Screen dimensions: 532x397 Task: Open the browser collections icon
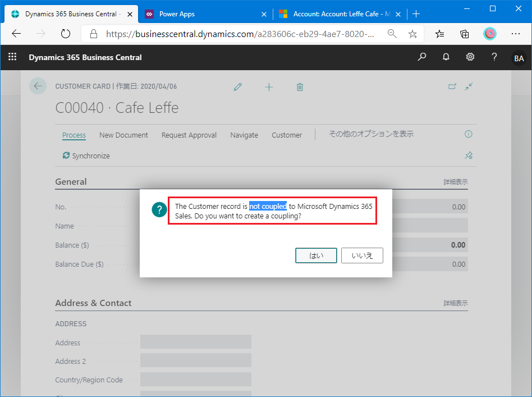click(x=465, y=34)
